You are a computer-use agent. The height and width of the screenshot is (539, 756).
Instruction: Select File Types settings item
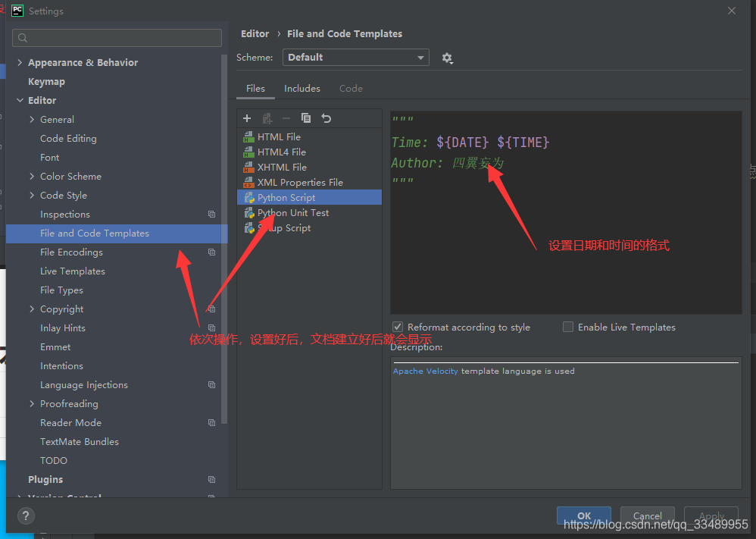coord(61,290)
